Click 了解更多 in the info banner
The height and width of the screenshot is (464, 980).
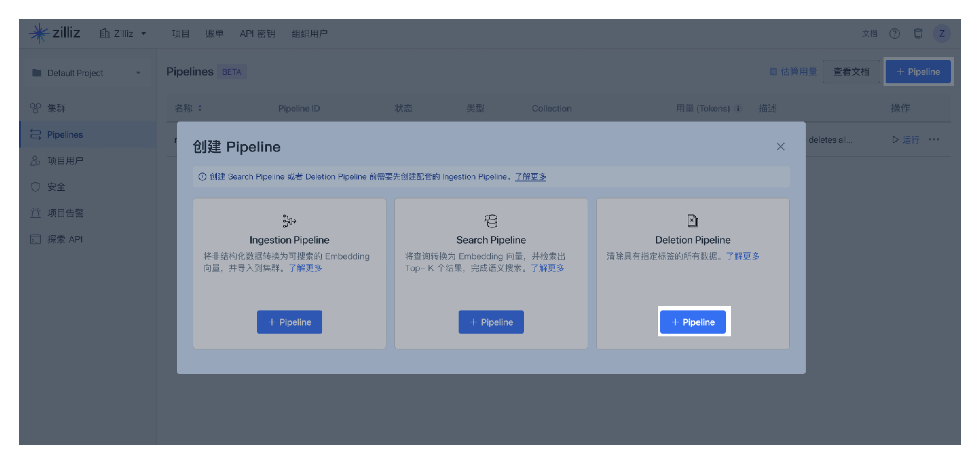pos(530,177)
